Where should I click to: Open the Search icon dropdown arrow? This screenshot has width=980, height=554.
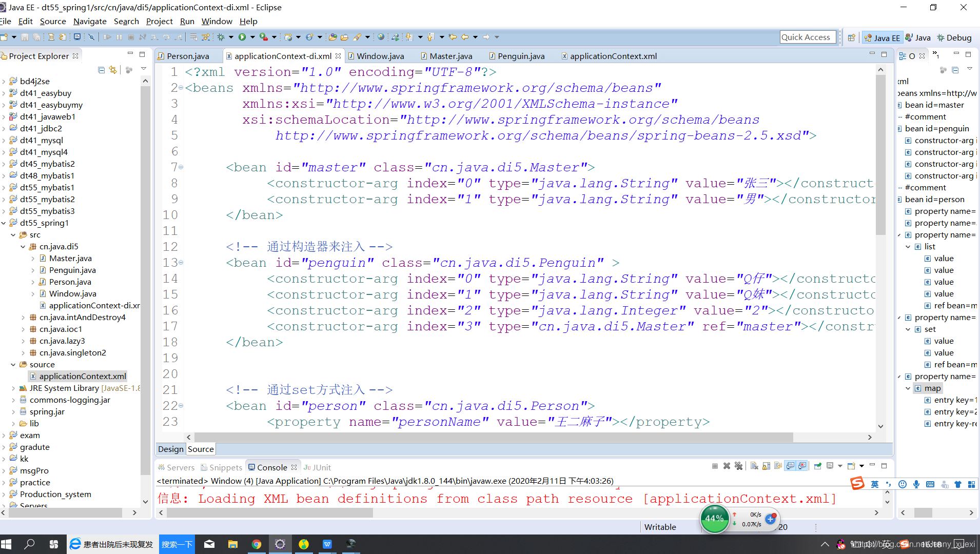coord(367,37)
